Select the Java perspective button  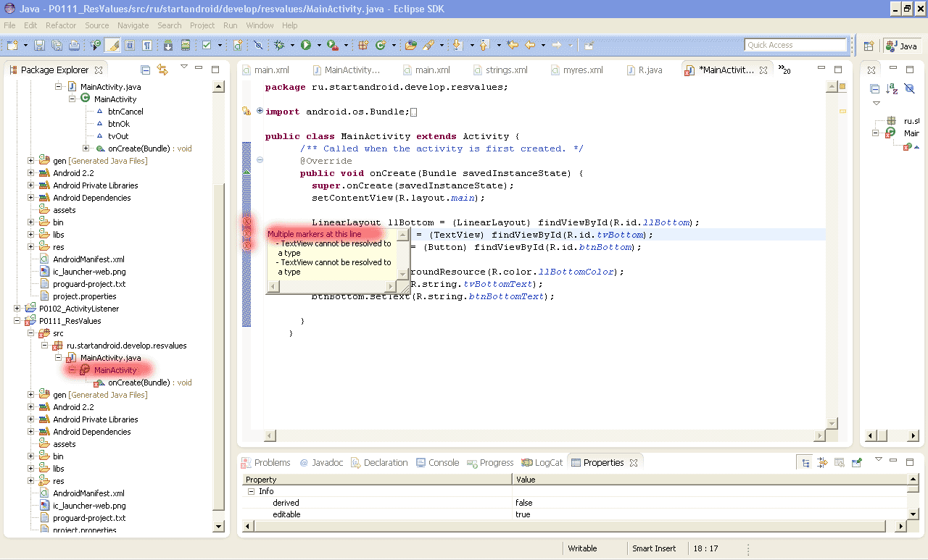901,46
